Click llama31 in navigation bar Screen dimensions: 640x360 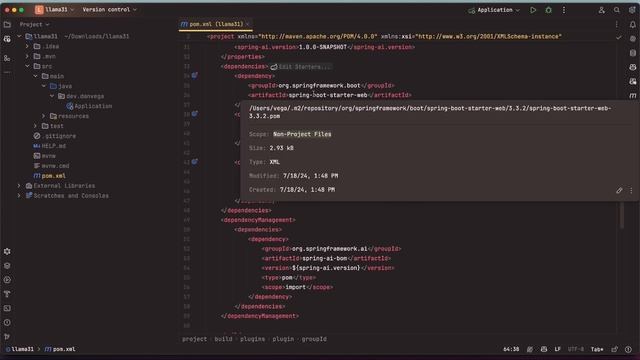[20, 349]
